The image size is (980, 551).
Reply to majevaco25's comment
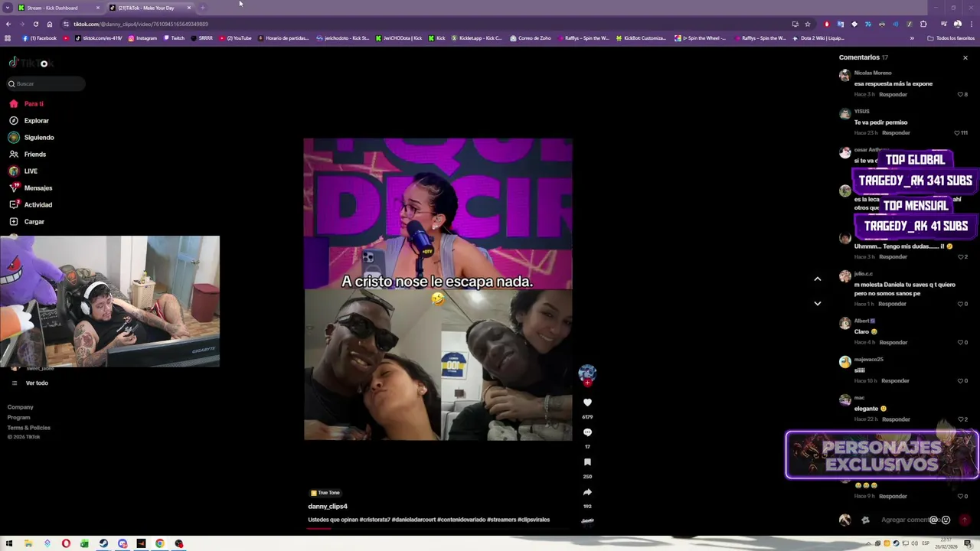point(895,380)
